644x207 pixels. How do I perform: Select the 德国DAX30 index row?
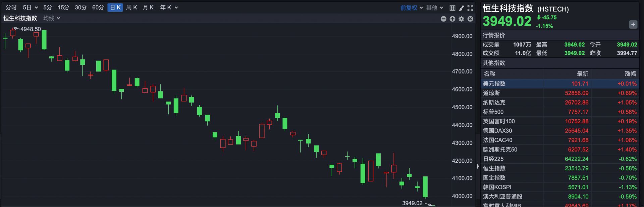560,131
